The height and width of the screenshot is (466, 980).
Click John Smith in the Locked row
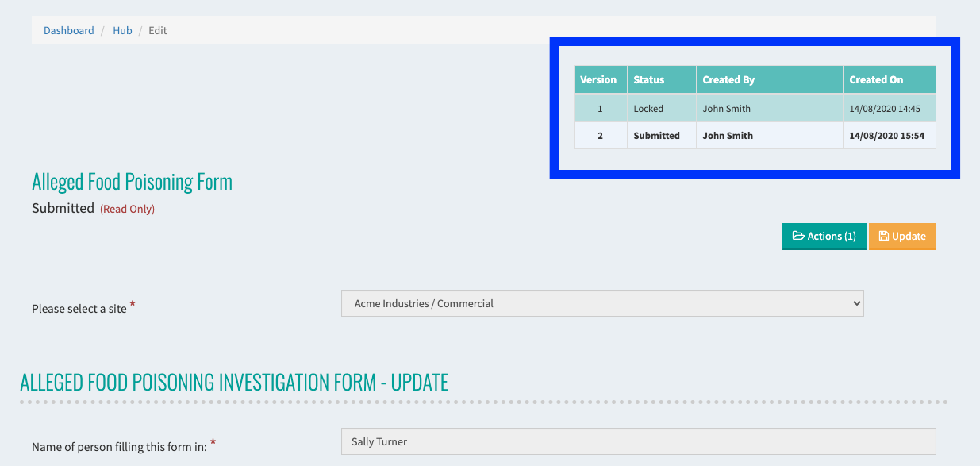770,109
